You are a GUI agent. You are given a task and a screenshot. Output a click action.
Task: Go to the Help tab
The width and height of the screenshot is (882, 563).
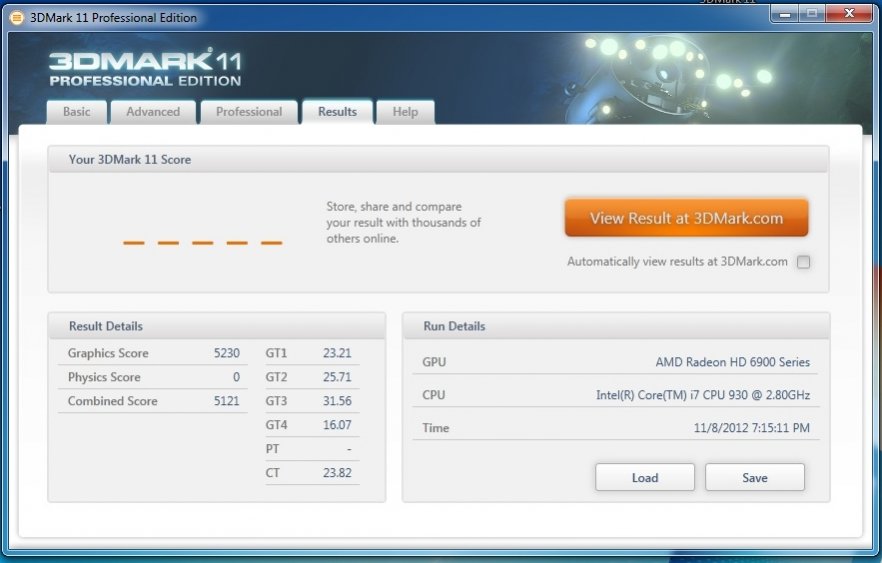(405, 112)
